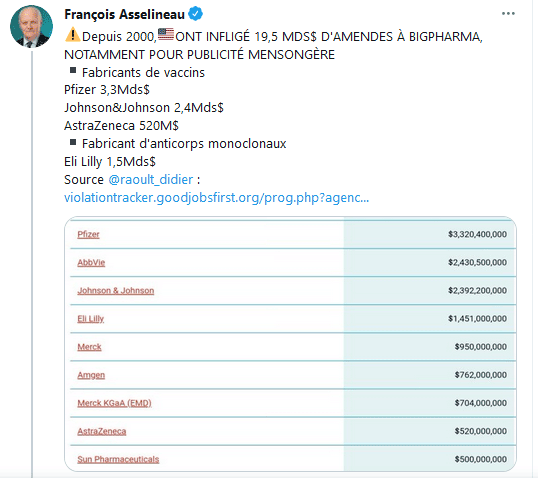Open the Merck row link
This screenshot has width=538, height=478.
click(89, 347)
